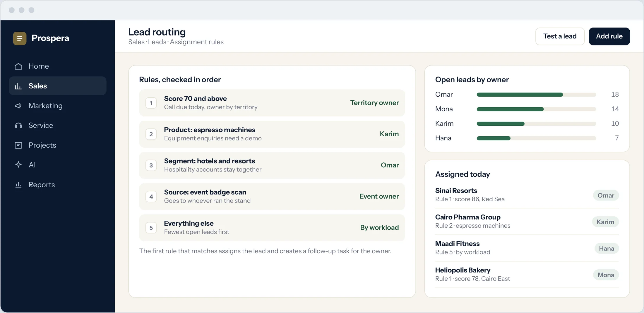Screen dimensions: 644x313
Task: Open the Maadi Fitness lead
Action: coord(527,248)
